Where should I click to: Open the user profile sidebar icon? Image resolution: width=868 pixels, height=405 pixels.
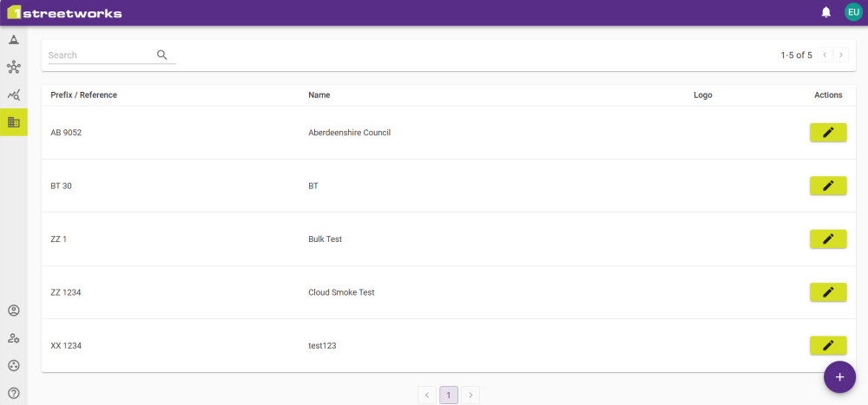pyautogui.click(x=14, y=310)
